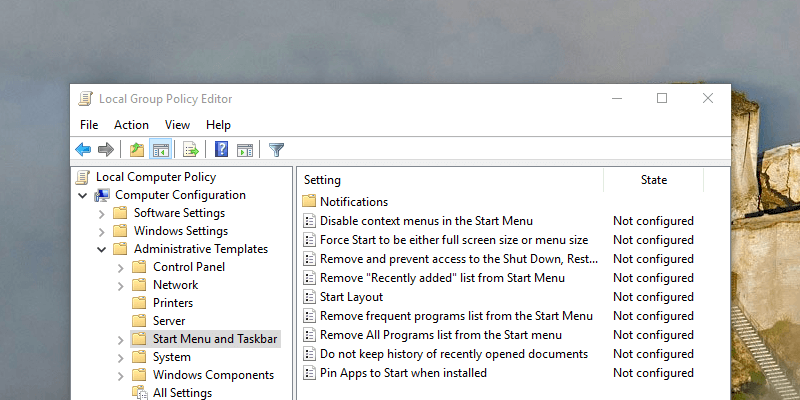800x400 pixels.
Task: Collapse the Computer Configuration node
Action: 83,195
